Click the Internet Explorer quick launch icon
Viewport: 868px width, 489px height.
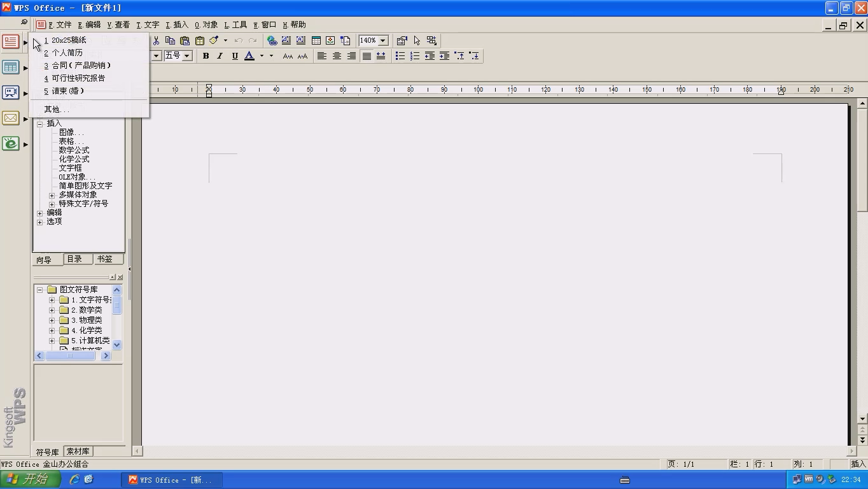[x=74, y=479]
